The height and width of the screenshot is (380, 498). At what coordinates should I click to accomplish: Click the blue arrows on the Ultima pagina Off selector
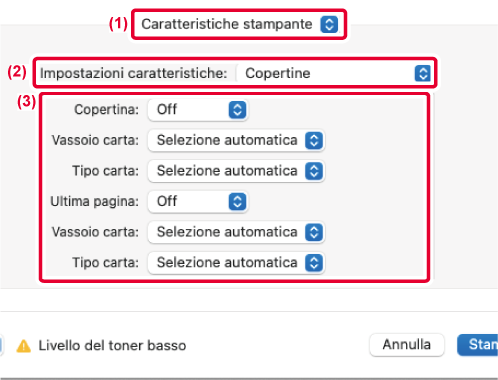click(237, 202)
